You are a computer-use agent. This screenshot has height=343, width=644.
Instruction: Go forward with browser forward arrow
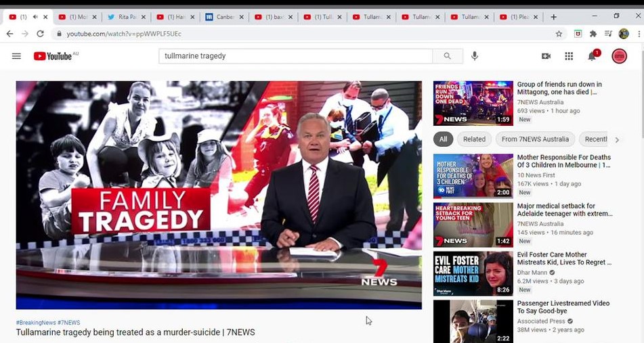pos(25,34)
